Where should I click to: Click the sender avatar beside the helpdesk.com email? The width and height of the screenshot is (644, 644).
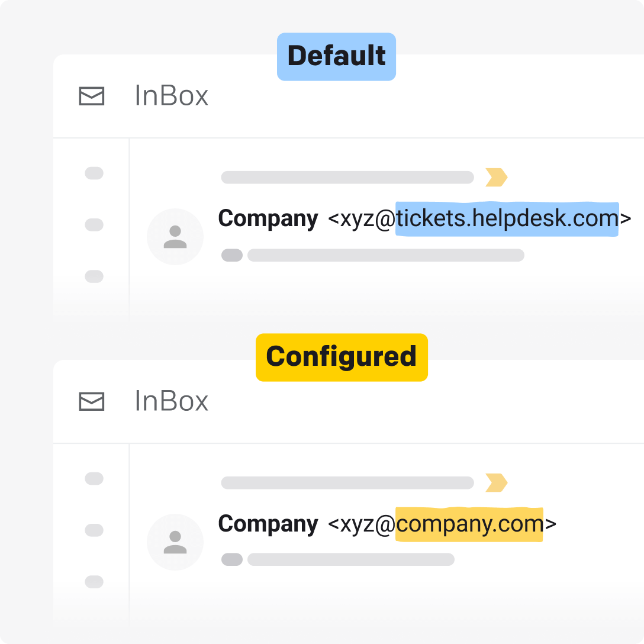175,237
